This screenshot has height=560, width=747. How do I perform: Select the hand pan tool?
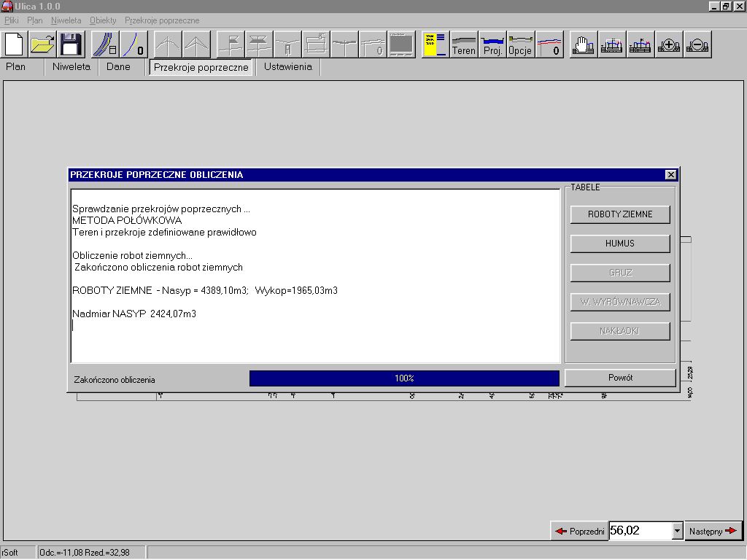point(583,44)
